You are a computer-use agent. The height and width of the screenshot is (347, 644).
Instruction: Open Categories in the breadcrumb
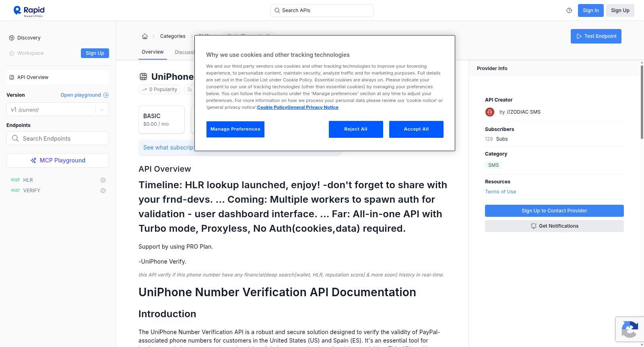173,36
